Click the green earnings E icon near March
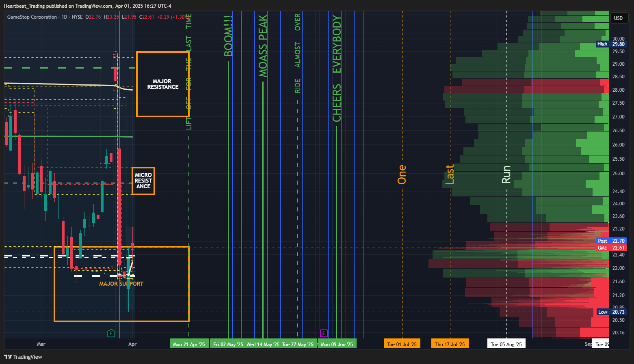Screen dimensions: 634x364 111,334
